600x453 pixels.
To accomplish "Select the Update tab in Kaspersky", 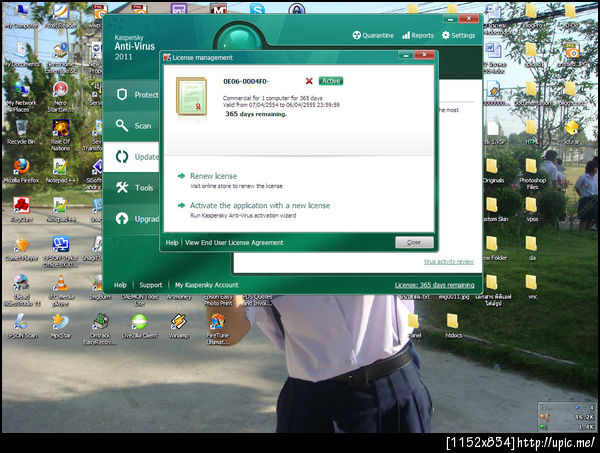I will point(132,156).
